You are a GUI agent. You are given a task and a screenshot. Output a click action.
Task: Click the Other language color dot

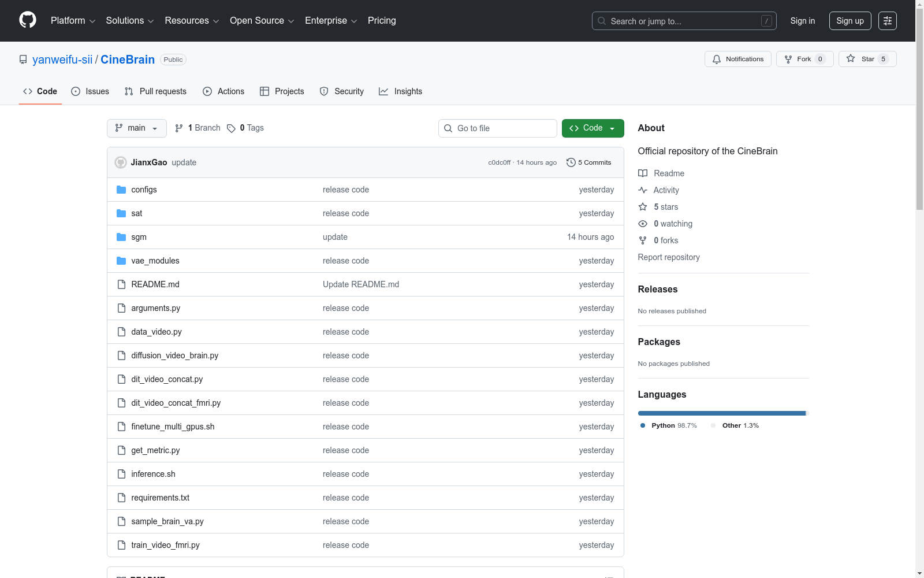click(x=713, y=425)
